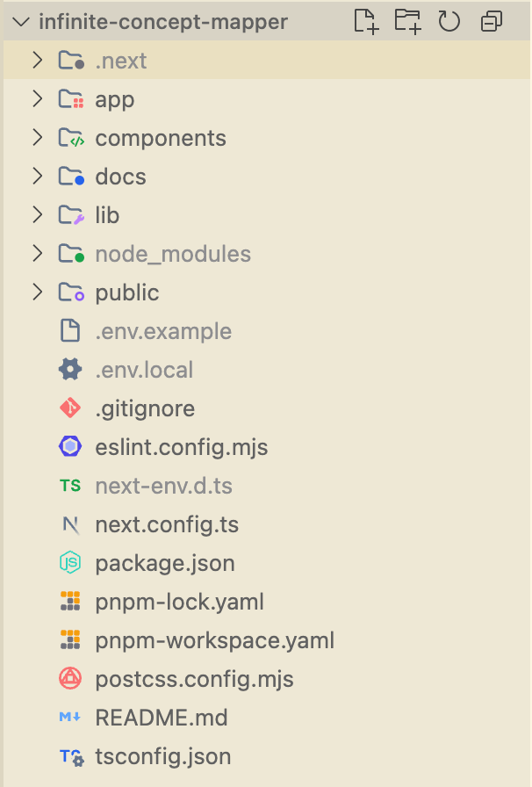Collapse all folders in explorer

[x=492, y=21]
